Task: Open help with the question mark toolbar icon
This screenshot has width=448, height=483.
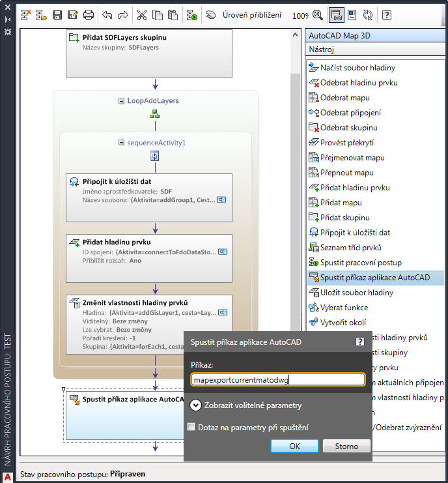Action: click(386, 15)
